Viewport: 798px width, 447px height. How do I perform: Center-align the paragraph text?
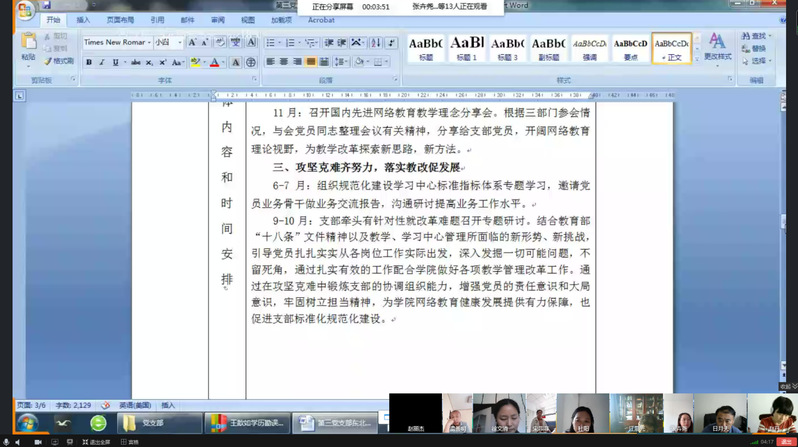coord(283,62)
